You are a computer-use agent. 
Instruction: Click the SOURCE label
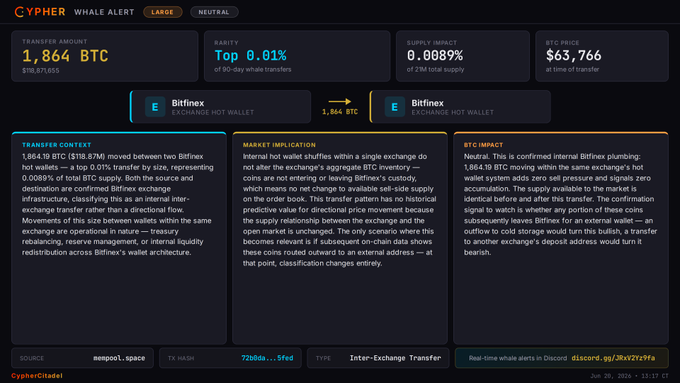[32, 358]
